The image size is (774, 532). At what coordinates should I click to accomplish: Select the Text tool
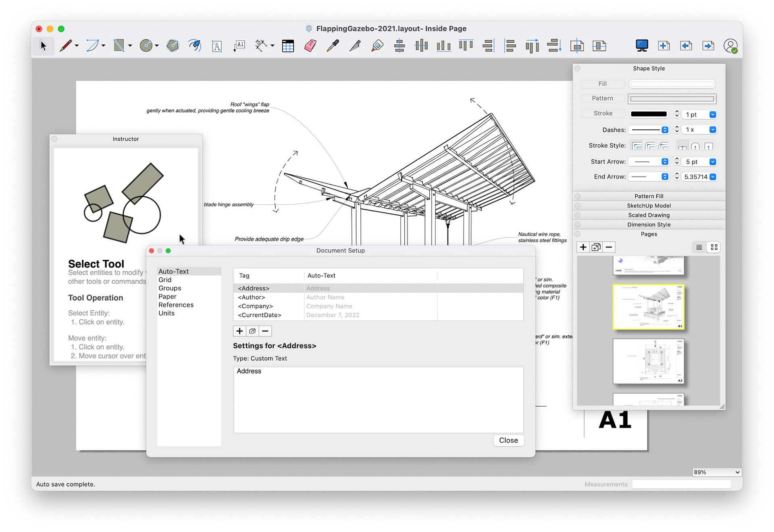coord(216,46)
